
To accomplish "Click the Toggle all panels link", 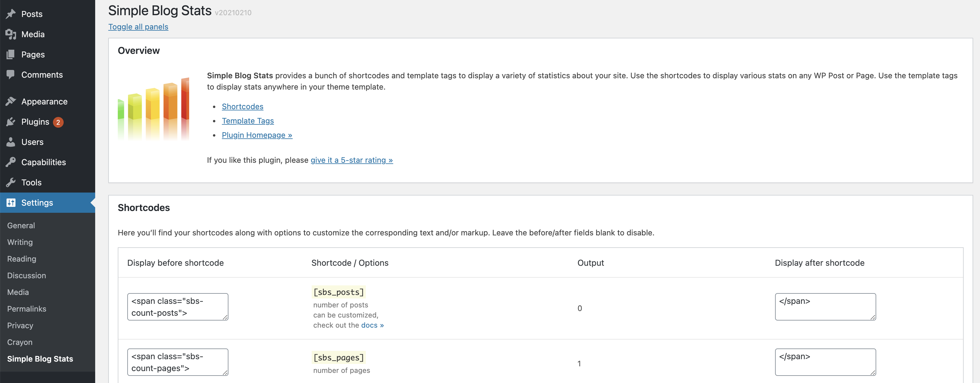I will [138, 27].
